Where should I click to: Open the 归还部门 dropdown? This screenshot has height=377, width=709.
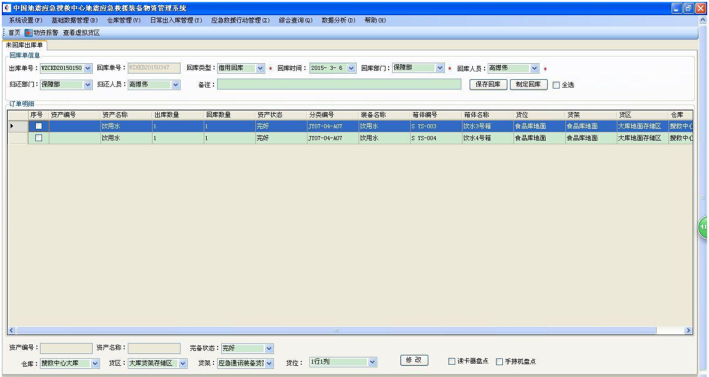pos(88,85)
